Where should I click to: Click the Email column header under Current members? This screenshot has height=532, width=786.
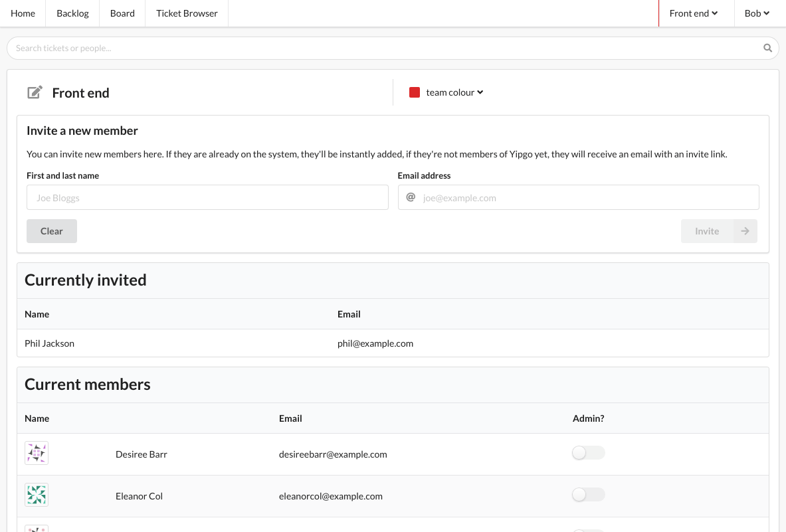(x=291, y=418)
